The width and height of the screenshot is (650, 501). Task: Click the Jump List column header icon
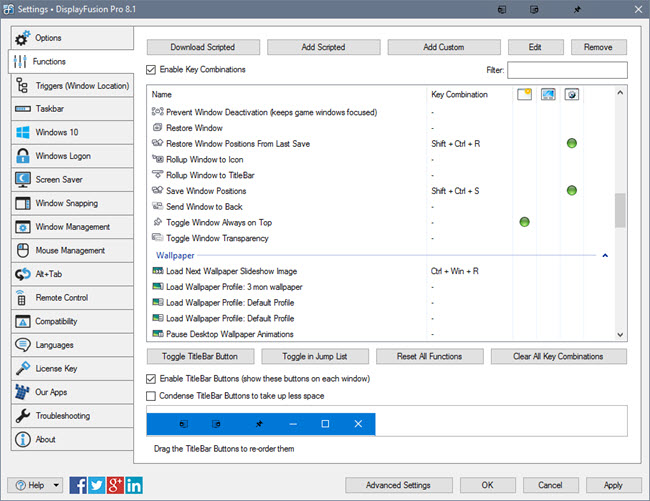click(548, 94)
